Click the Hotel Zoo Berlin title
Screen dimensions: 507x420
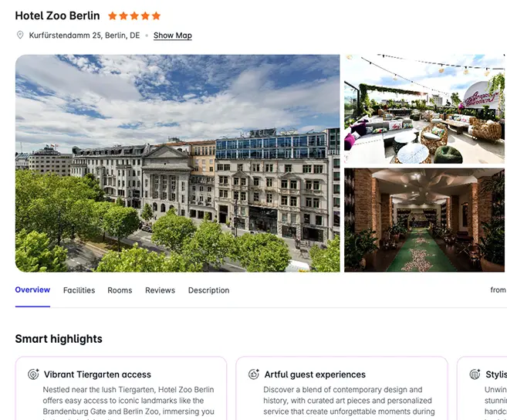(x=58, y=16)
